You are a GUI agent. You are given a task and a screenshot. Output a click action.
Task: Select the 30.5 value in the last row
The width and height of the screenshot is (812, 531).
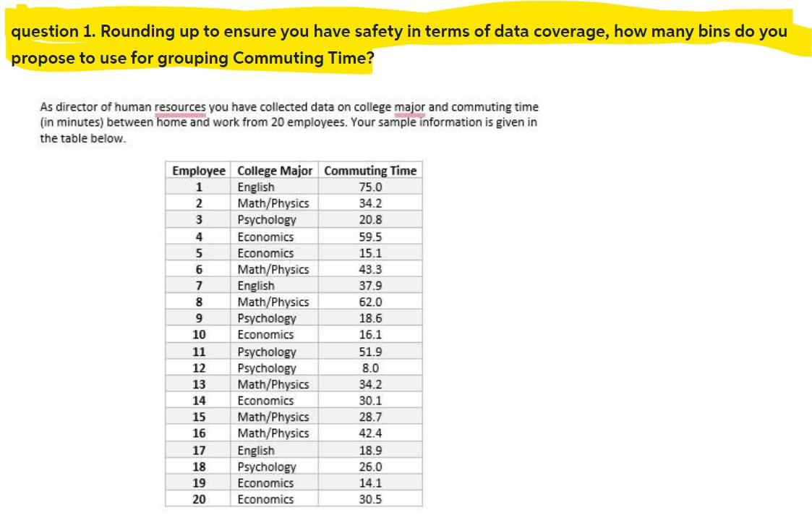click(x=370, y=498)
